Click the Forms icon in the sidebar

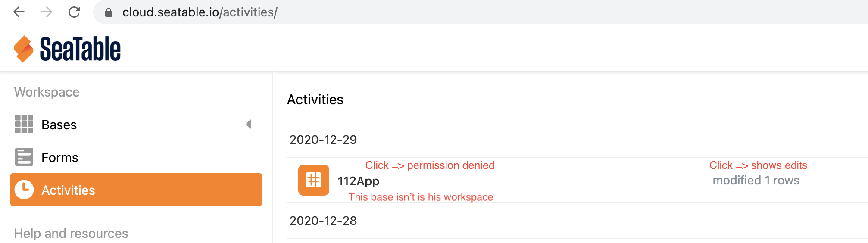click(24, 157)
